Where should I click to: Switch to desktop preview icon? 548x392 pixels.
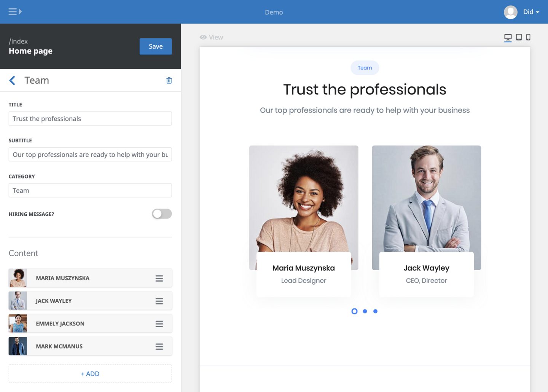pyautogui.click(x=508, y=37)
